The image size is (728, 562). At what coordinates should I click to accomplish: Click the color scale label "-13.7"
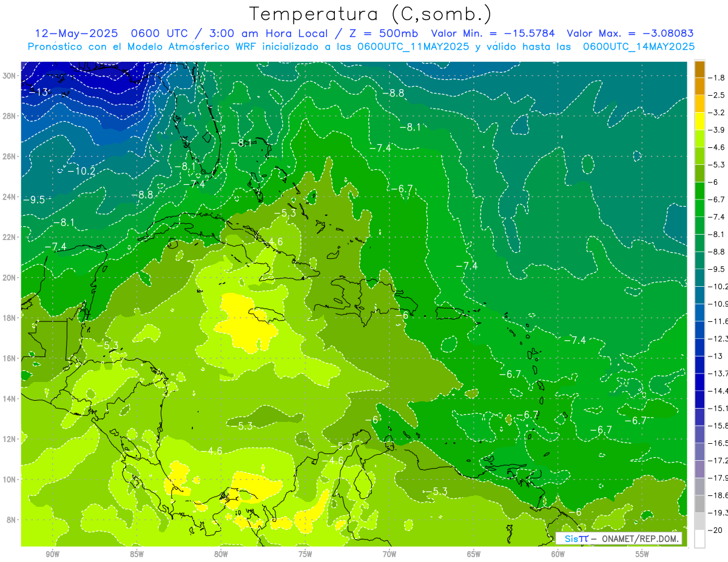click(718, 373)
